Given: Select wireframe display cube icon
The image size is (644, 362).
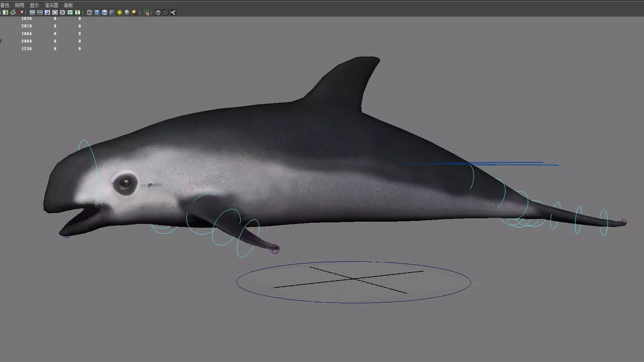Looking at the screenshot, I should pyautogui.click(x=89, y=12).
